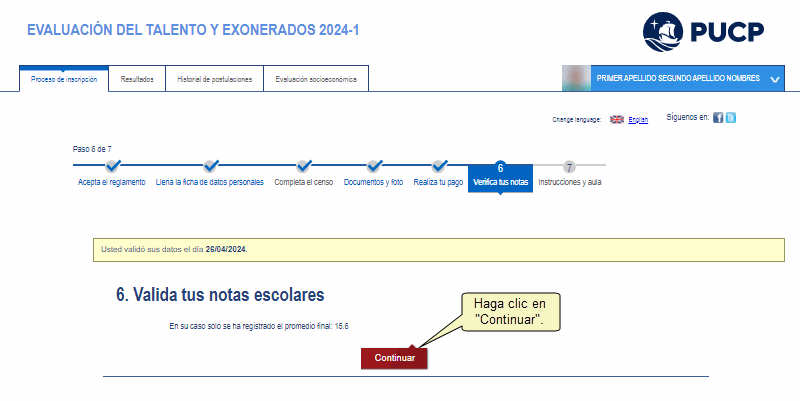Click the step 7 circle marker
Viewport: 800px width, 401px height.
(569, 167)
